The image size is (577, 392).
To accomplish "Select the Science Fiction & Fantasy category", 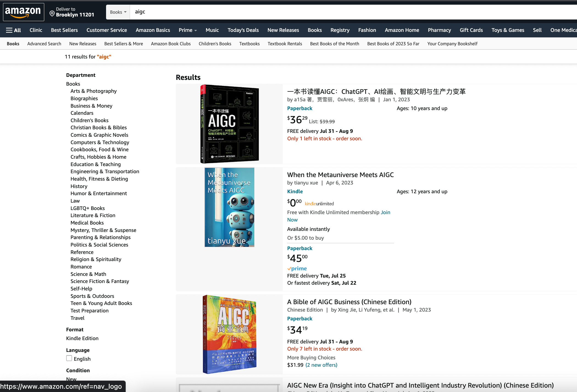I will 100,281.
